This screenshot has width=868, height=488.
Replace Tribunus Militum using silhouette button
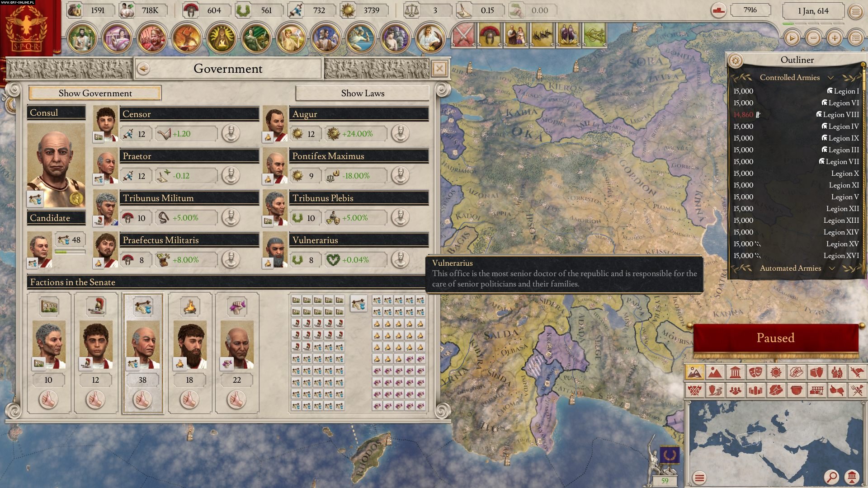coord(231,218)
